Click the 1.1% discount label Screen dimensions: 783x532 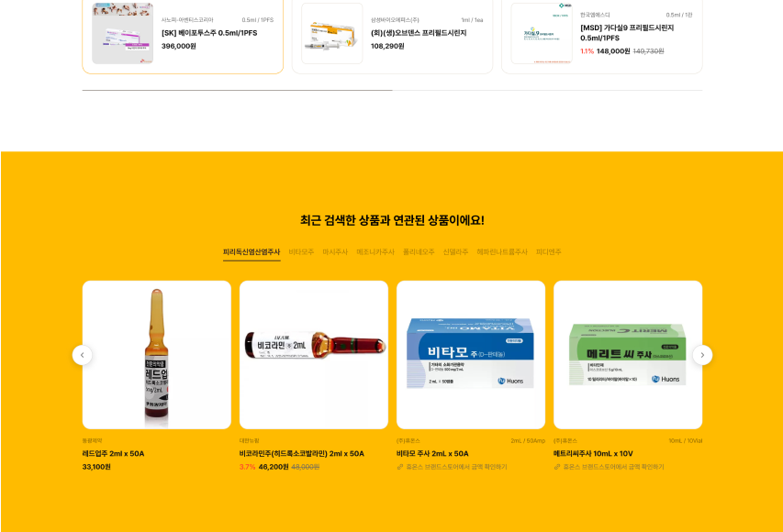coord(587,51)
